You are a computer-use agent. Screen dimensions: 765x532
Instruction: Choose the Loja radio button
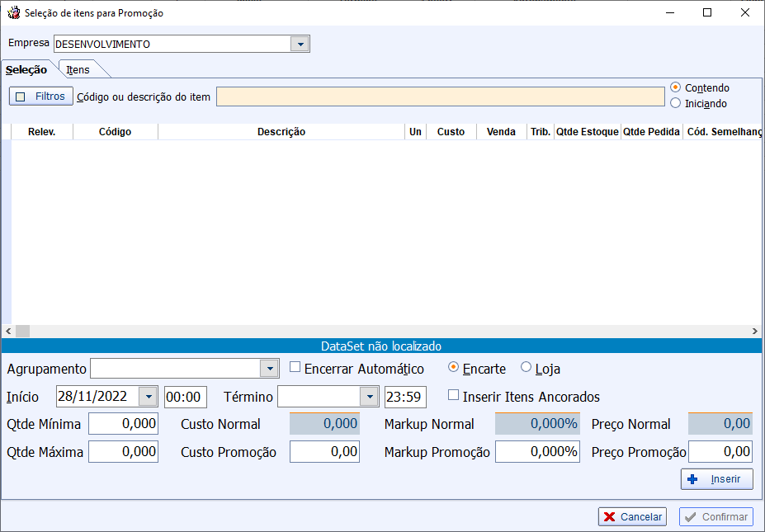click(x=527, y=368)
